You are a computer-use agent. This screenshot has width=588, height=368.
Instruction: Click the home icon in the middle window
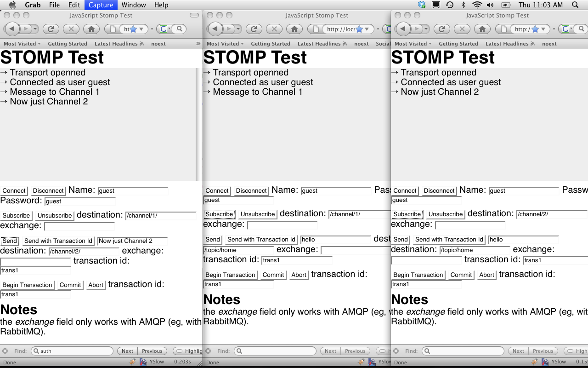pyautogui.click(x=294, y=29)
